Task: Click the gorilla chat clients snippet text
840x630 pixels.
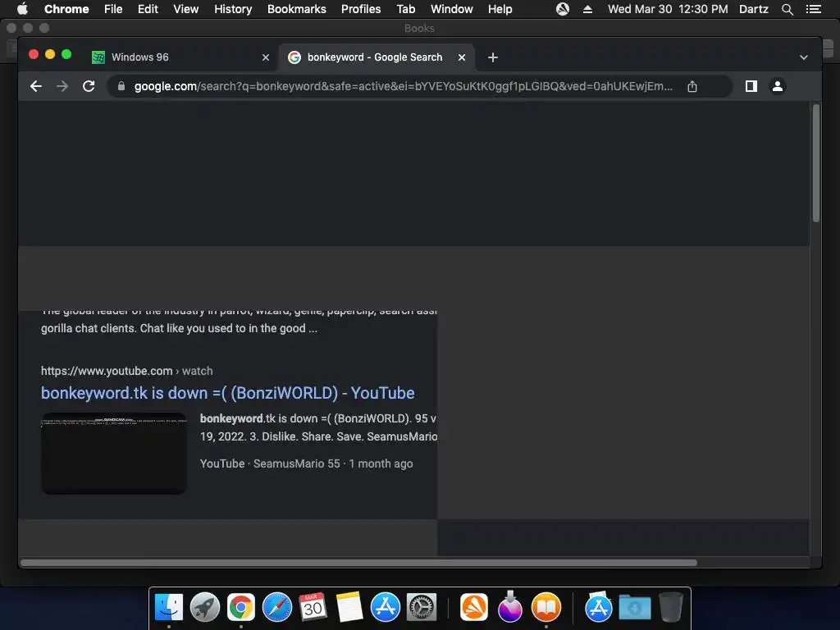Action: pos(179,328)
